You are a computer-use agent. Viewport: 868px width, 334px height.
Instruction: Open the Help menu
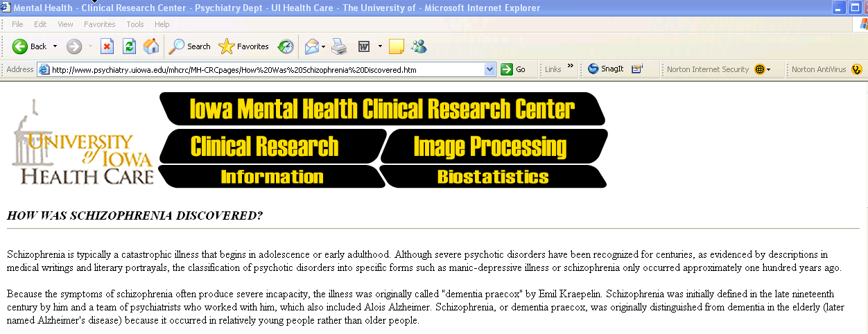pyautogui.click(x=162, y=24)
